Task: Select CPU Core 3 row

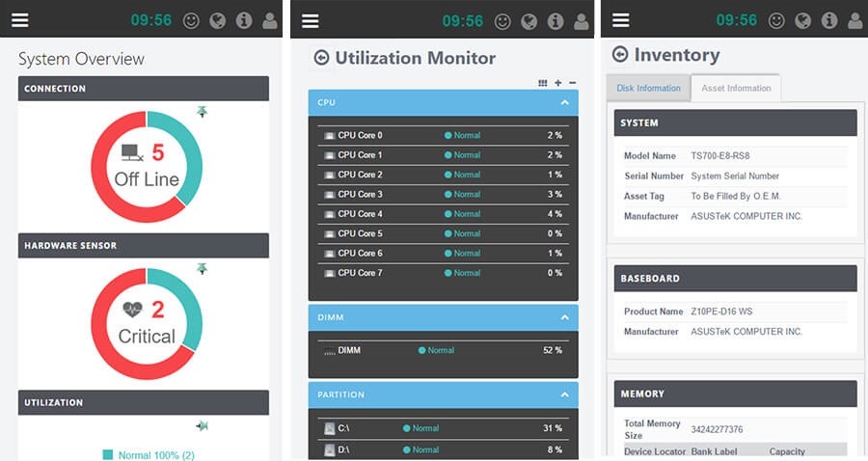Action: coord(444,194)
